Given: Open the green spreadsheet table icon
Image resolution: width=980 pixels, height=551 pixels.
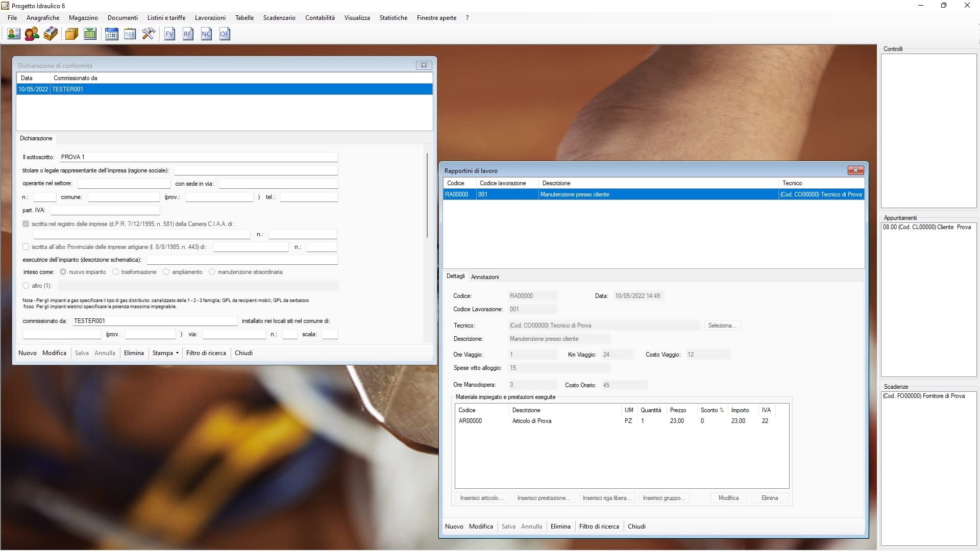Looking at the screenshot, I should coord(90,34).
